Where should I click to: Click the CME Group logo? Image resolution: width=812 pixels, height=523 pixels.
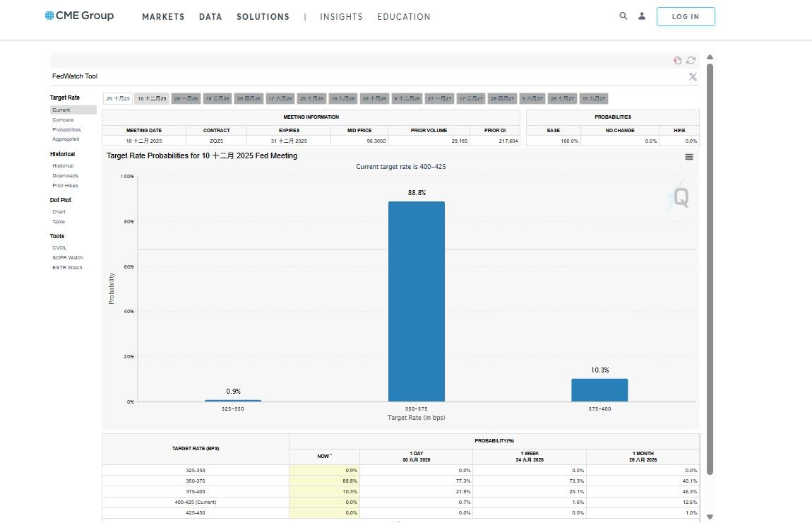(x=79, y=16)
